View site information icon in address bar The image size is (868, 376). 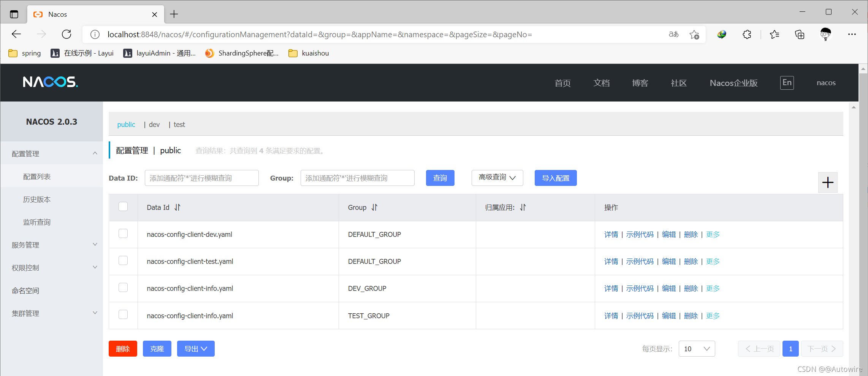95,35
